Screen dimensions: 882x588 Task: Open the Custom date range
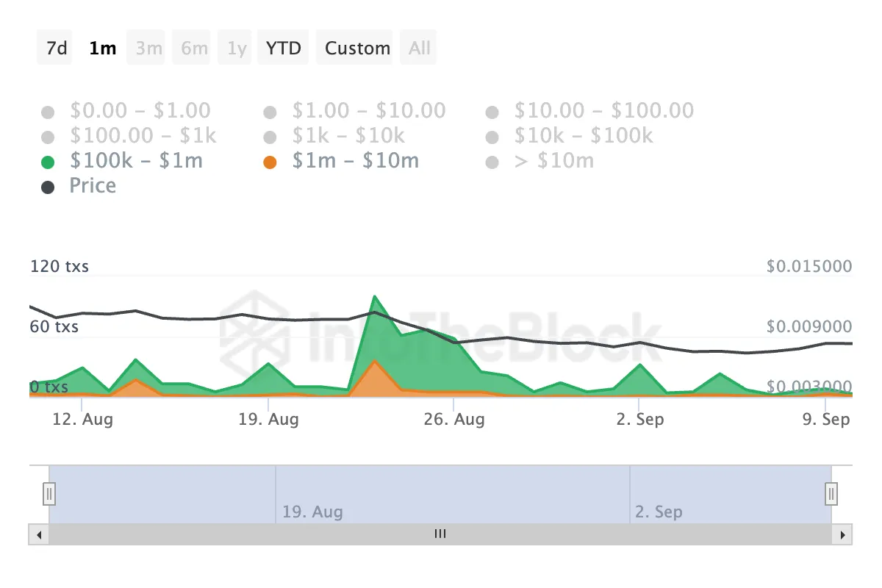357,48
